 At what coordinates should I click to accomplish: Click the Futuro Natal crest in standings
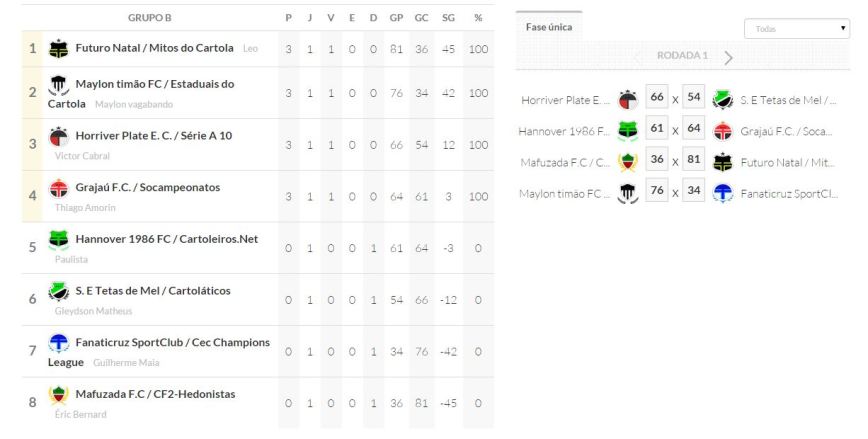[x=59, y=48]
